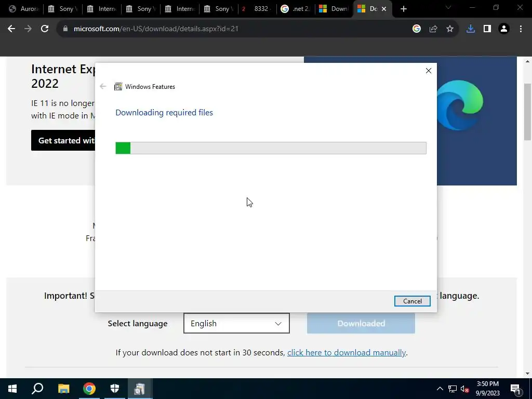Image resolution: width=532 pixels, height=399 pixels.
Task: Select Windows Features taskbar icon
Action: point(140,389)
